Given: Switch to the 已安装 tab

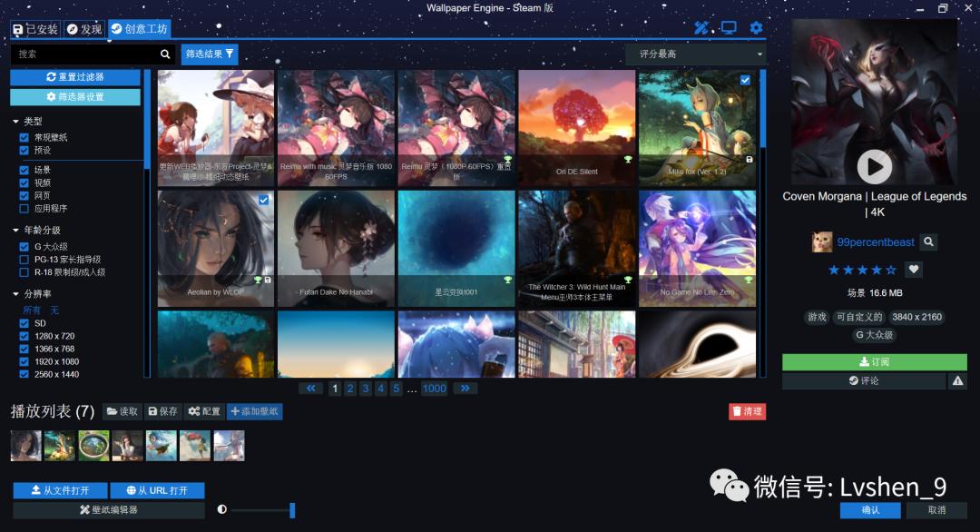Looking at the screenshot, I should tap(35, 29).
